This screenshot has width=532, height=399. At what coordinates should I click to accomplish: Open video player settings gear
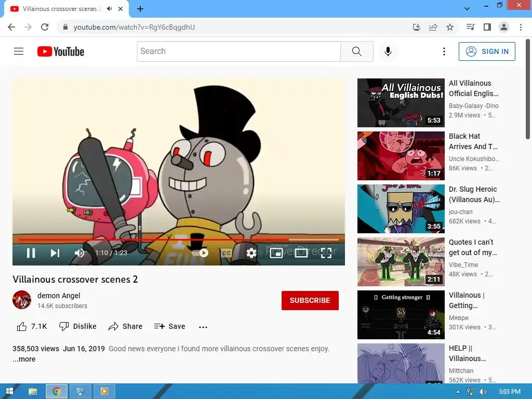click(251, 253)
